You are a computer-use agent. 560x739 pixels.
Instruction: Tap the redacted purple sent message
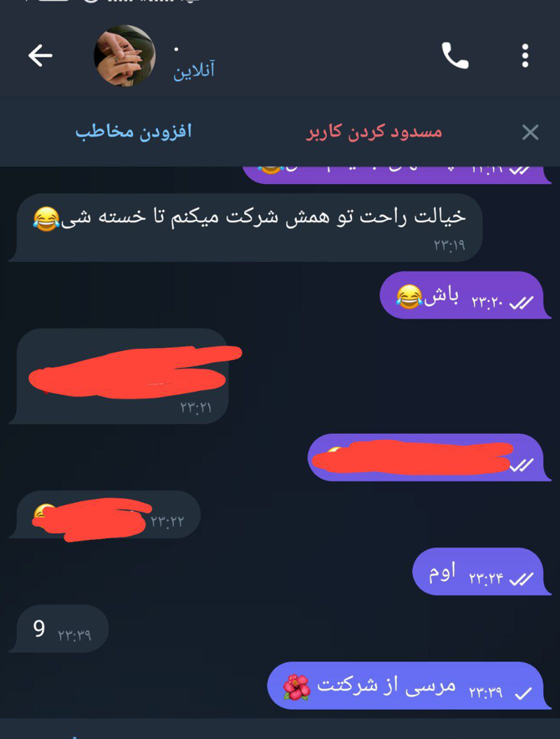pos(428,457)
